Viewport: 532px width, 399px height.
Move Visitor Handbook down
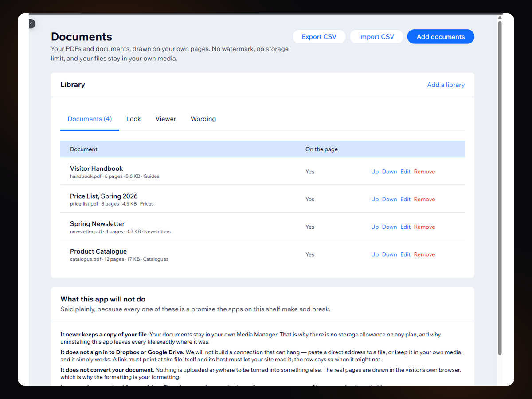point(389,172)
